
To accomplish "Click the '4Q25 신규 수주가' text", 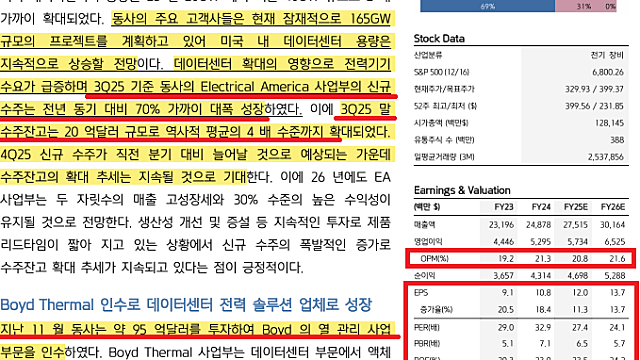I will point(54,155).
